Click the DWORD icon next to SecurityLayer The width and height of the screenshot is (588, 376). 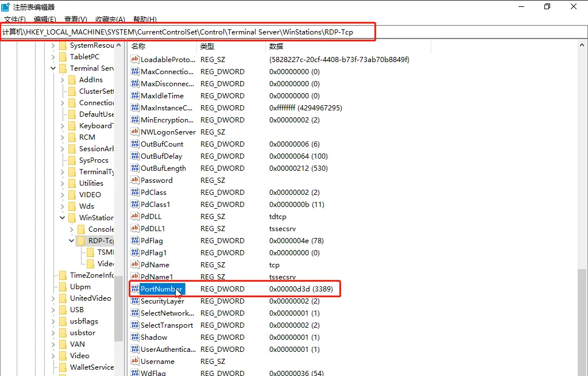point(135,301)
